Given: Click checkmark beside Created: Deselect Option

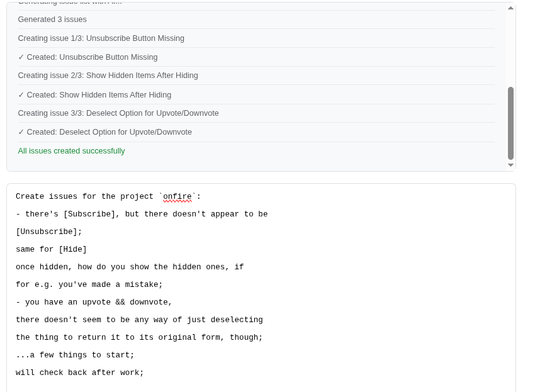Looking at the screenshot, I should 21,132.
